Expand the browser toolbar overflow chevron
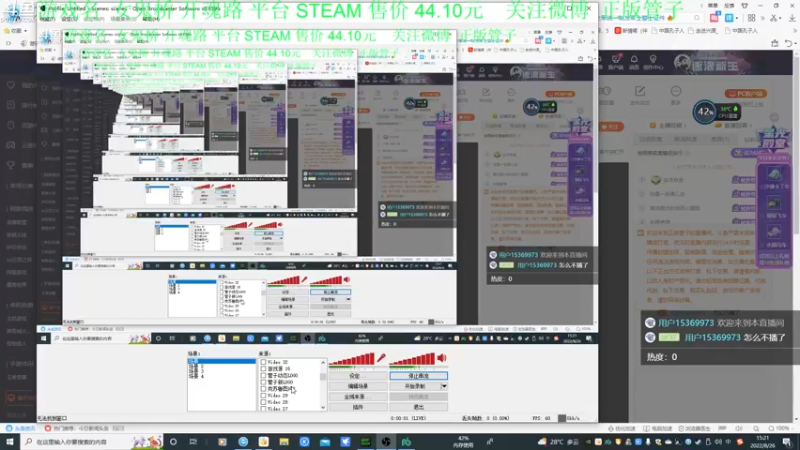 tap(762, 18)
